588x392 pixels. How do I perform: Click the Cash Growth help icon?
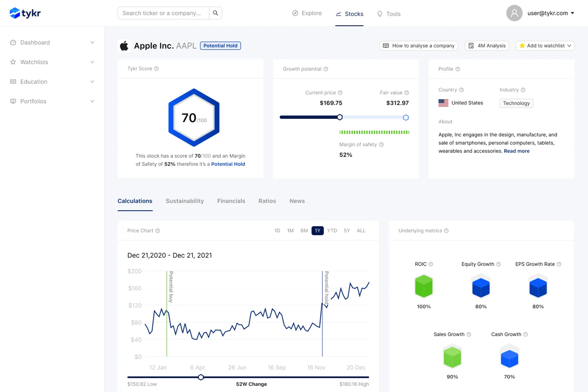pos(525,334)
